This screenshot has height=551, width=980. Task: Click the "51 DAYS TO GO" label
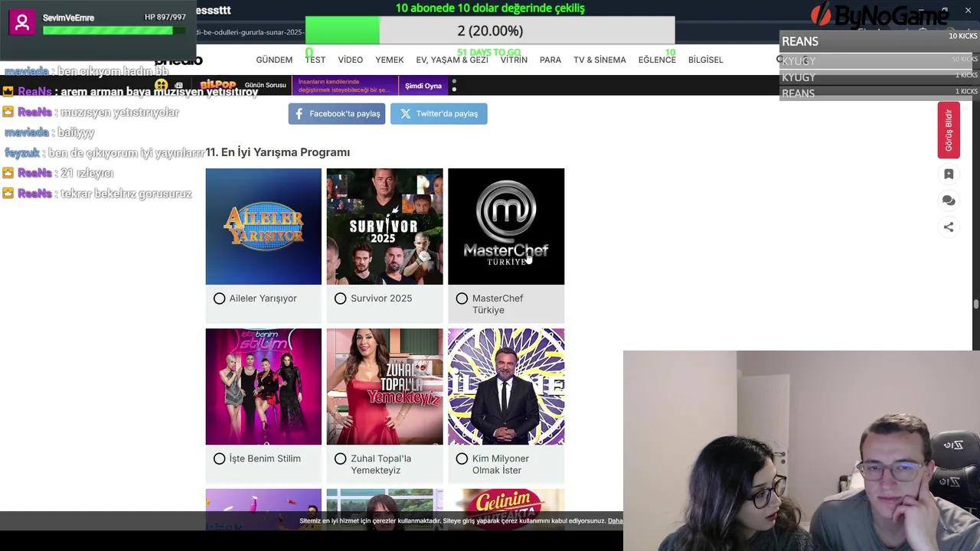488,53
